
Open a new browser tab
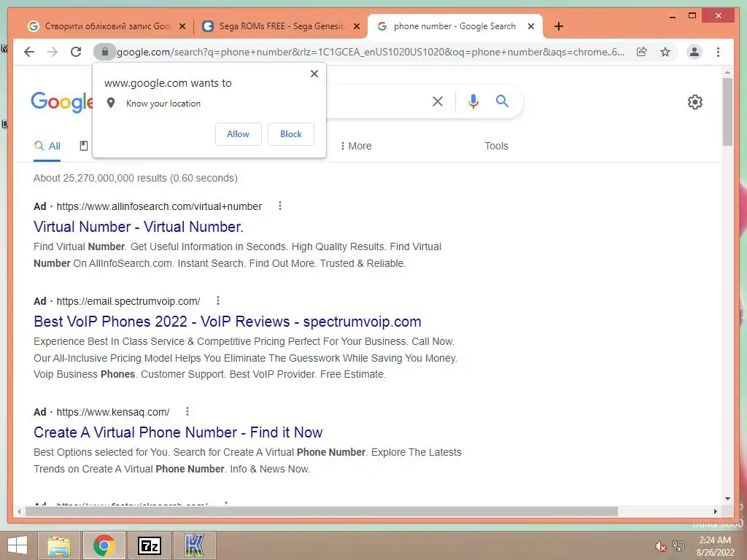tap(559, 26)
